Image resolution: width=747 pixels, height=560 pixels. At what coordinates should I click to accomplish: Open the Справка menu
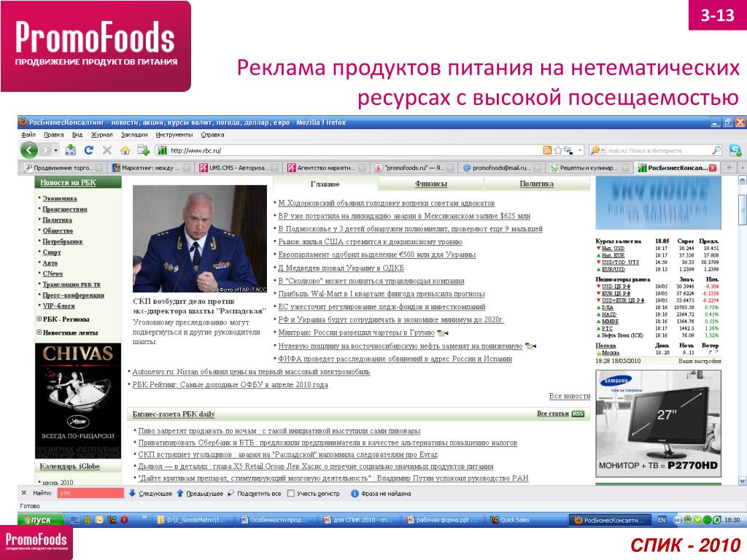coord(212,135)
